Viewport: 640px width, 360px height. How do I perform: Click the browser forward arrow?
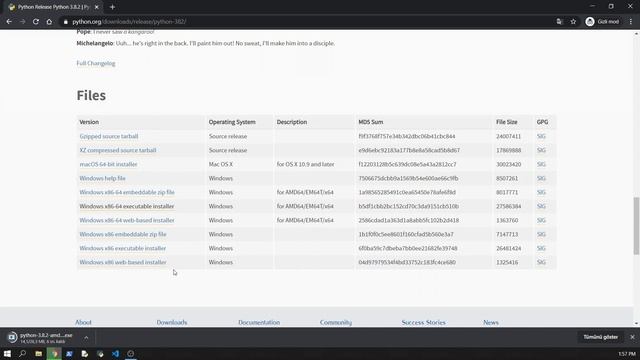(22, 22)
